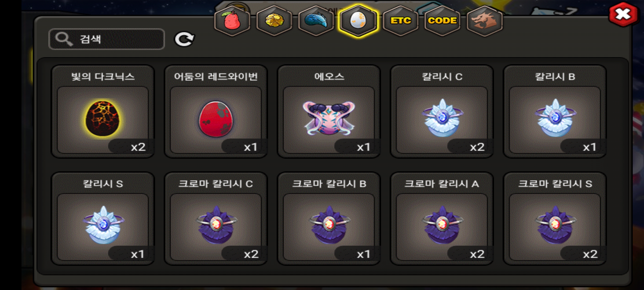Select the highlighted egg category tab
The height and width of the screenshot is (290, 644).
[358, 21]
